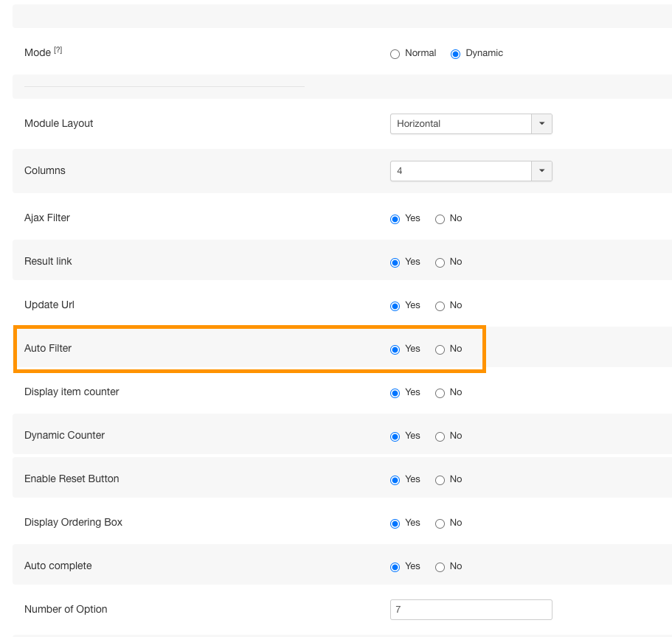Open the Module Layout dropdown arrow
672x637 pixels.
541,124
